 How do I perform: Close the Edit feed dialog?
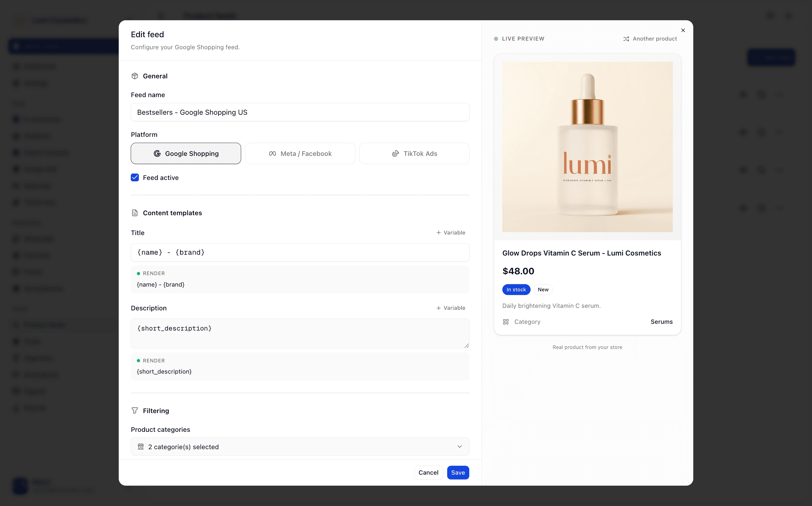tap(683, 30)
